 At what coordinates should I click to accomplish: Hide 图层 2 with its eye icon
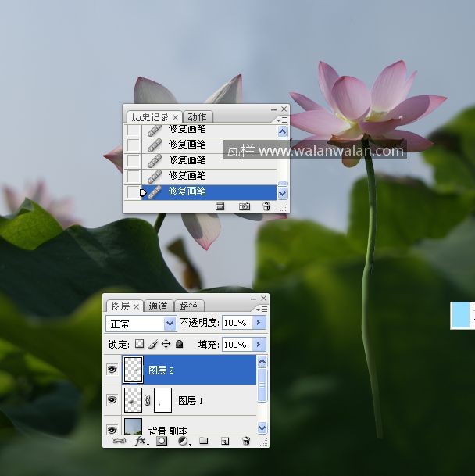pos(112,370)
